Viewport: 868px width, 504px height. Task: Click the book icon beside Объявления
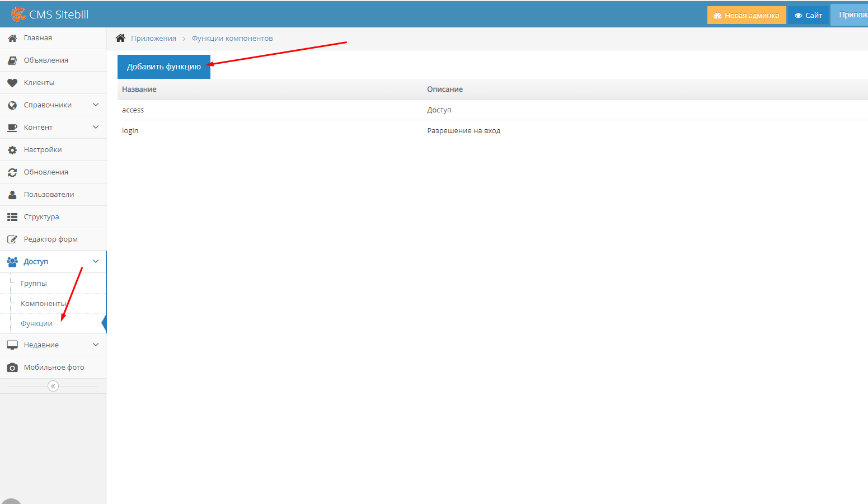[x=12, y=60]
